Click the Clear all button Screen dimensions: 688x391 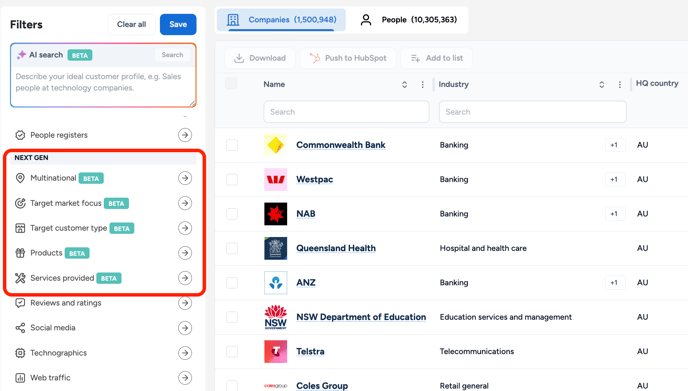pyautogui.click(x=131, y=25)
